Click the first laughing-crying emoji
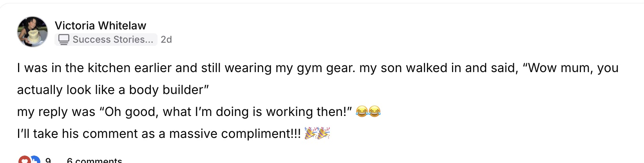The height and width of the screenshot is (163, 644). (x=362, y=112)
